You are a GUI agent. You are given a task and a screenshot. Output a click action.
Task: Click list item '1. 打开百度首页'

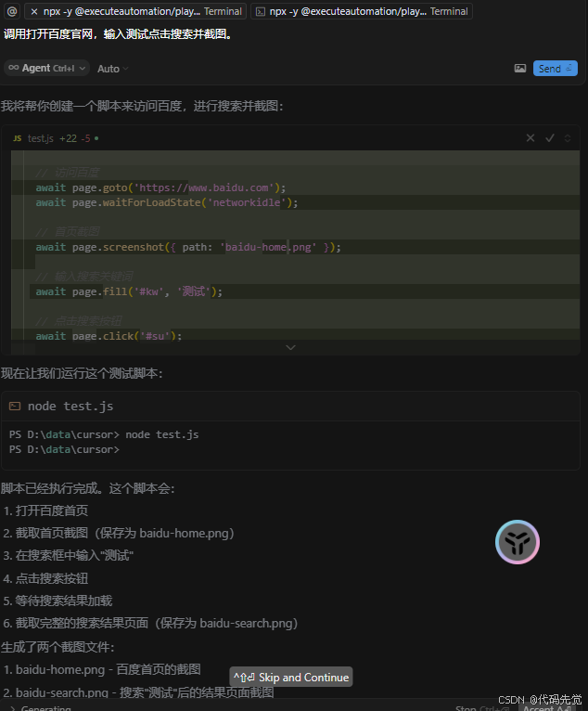(45, 511)
